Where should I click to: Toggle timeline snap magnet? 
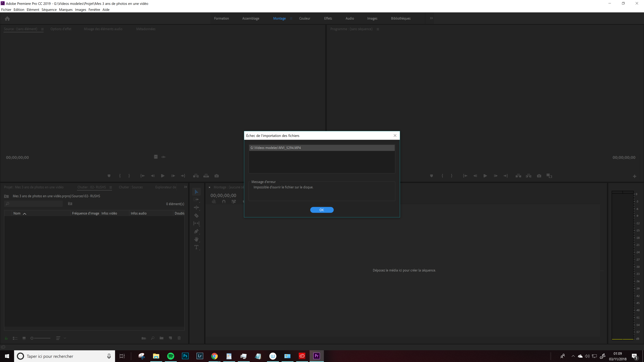[x=224, y=202]
